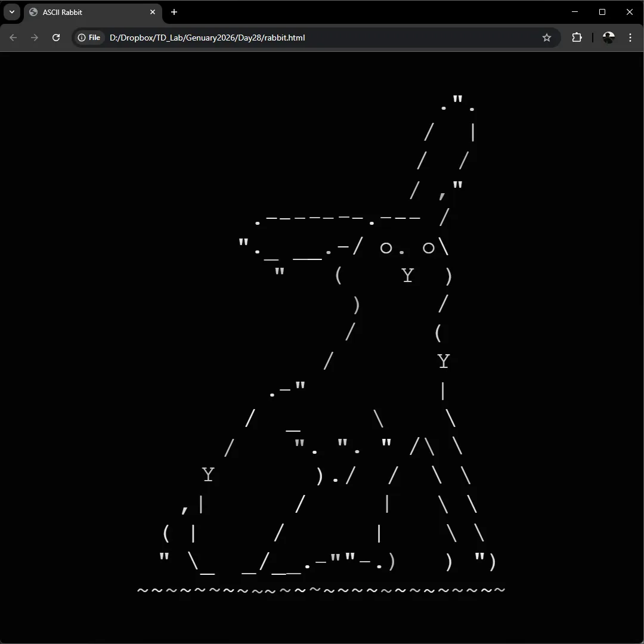
Task: Click the File site info chip
Action: point(89,38)
